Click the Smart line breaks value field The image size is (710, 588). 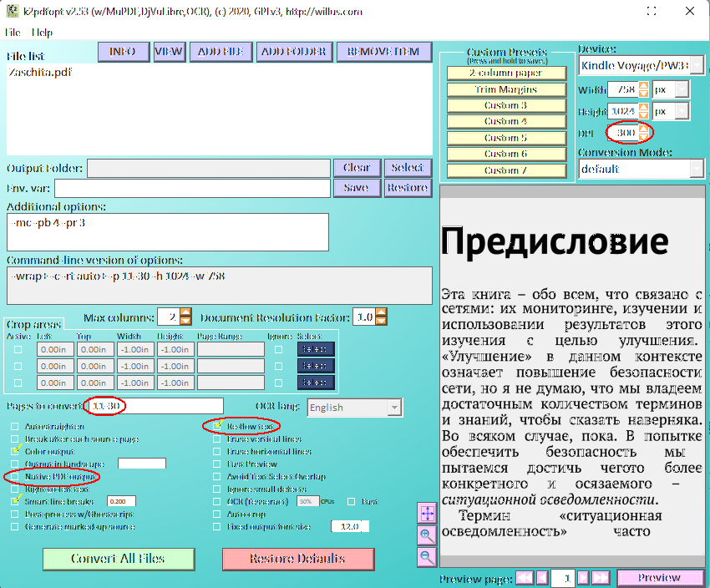tap(121, 501)
